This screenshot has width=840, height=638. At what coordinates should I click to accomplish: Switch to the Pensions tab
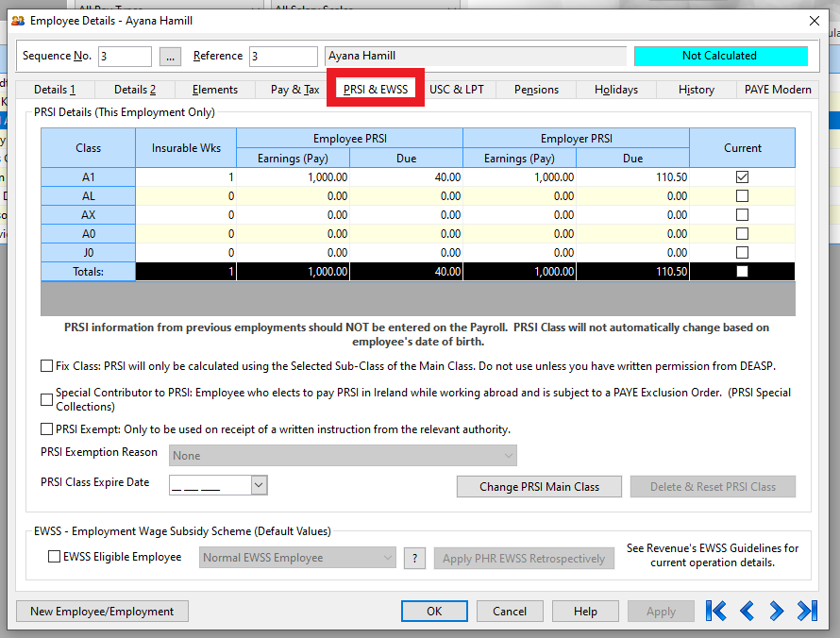[536, 90]
